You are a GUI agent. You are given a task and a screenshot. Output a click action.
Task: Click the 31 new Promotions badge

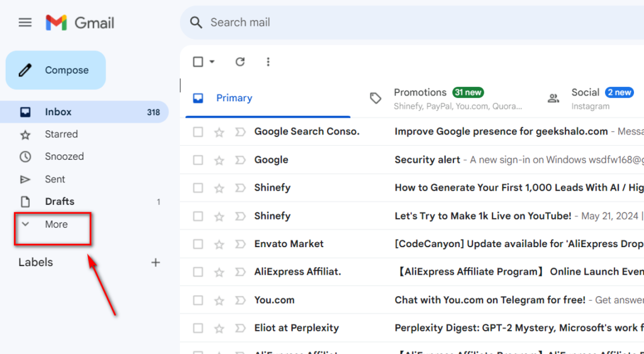468,92
